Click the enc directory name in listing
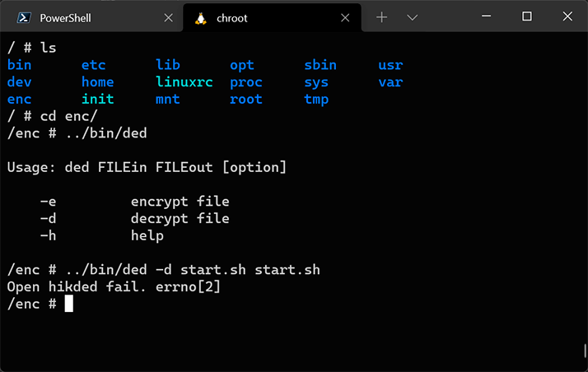 pyautogui.click(x=19, y=100)
